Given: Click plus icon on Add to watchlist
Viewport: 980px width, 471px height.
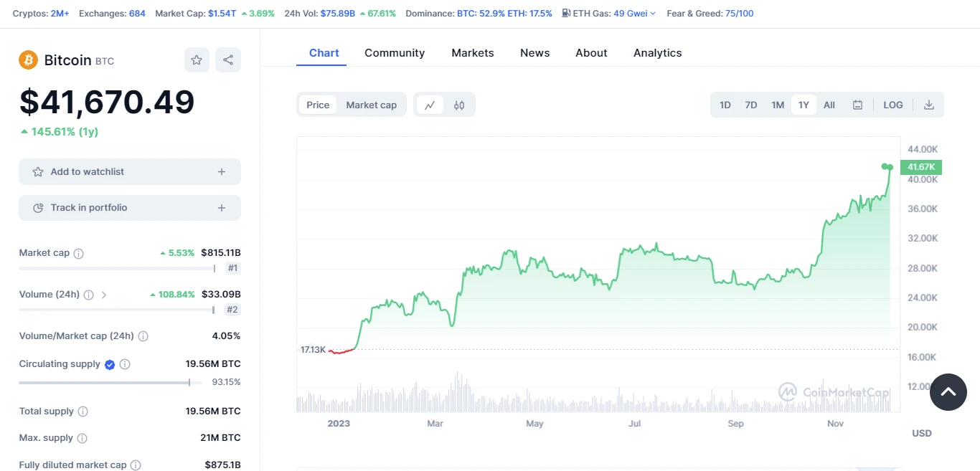Looking at the screenshot, I should [x=222, y=172].
